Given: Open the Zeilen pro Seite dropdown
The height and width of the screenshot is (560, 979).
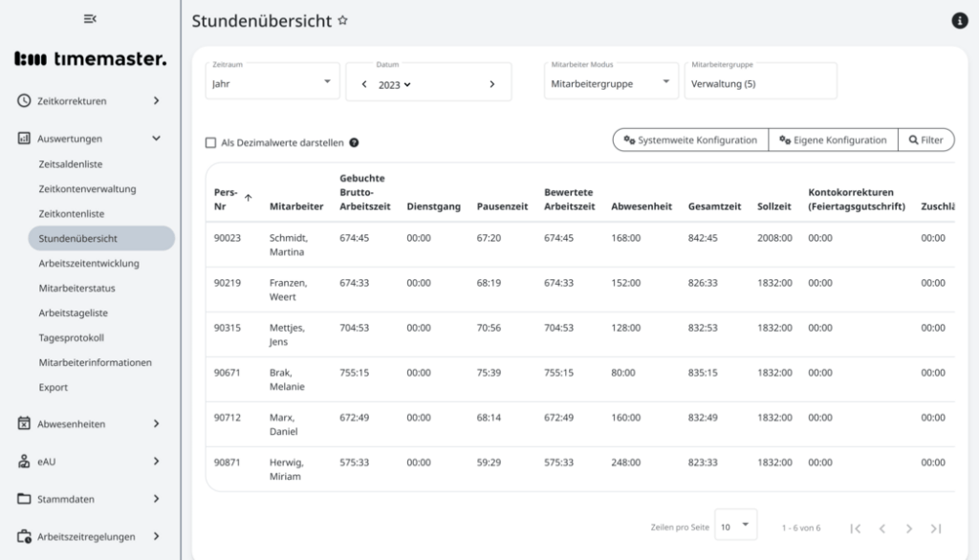Looking at the screenshot, I should tap(736, 524).
